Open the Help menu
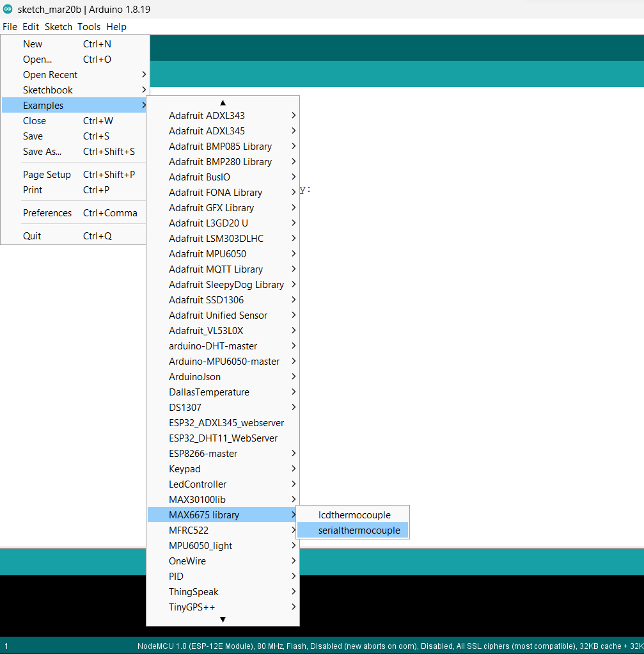Image resolution: width=644 pixels, height=654 pixels. click(x=116, y=27)
